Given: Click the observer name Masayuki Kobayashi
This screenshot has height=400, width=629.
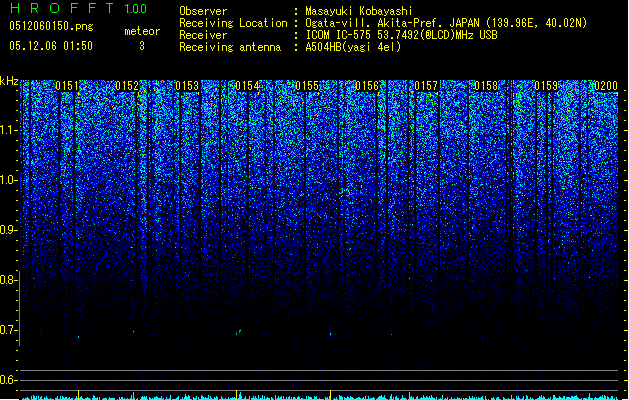Looking at the screenshot, I should pyautogui.click(x=359, y=11).
